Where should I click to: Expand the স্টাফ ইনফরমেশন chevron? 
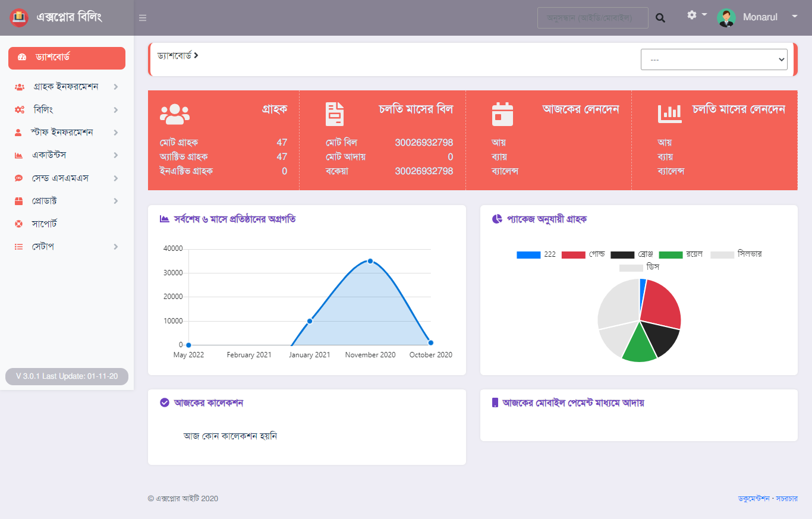coord(115,133)
